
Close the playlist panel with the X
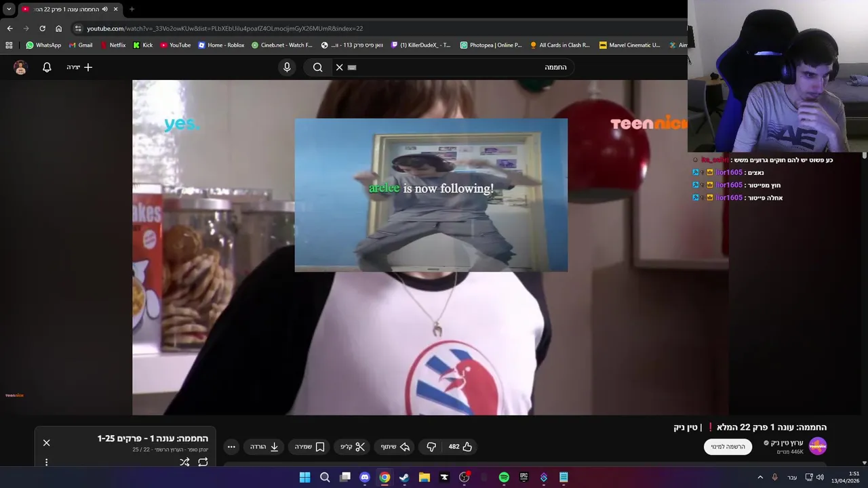click(x=47, y=443)
